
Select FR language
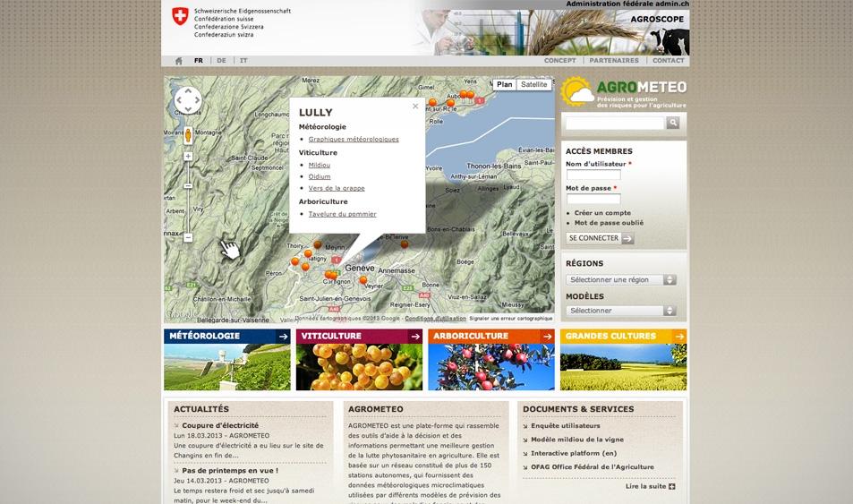(199, 61)
